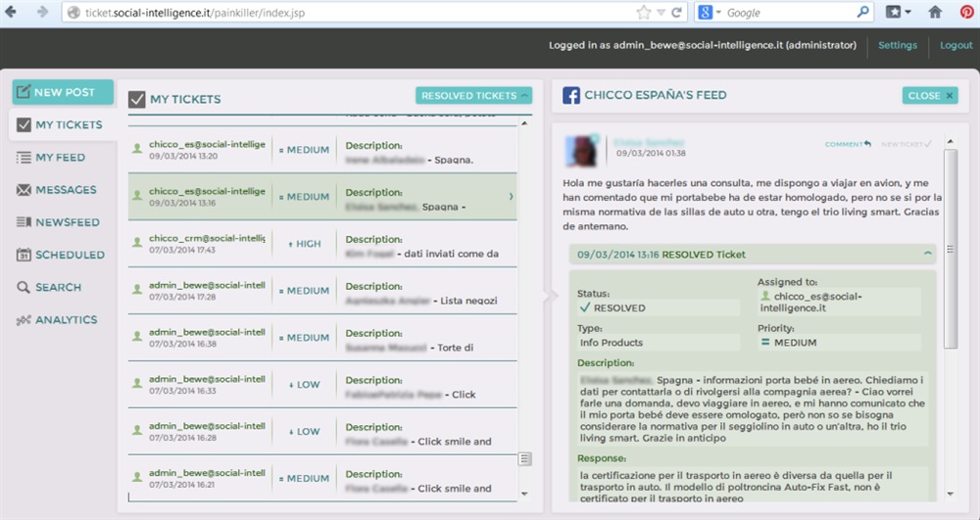Open ticket from admin_bewe dated 07/03/2014 16:38
This screenshot has height=520, width=980.
coord(322,337)
